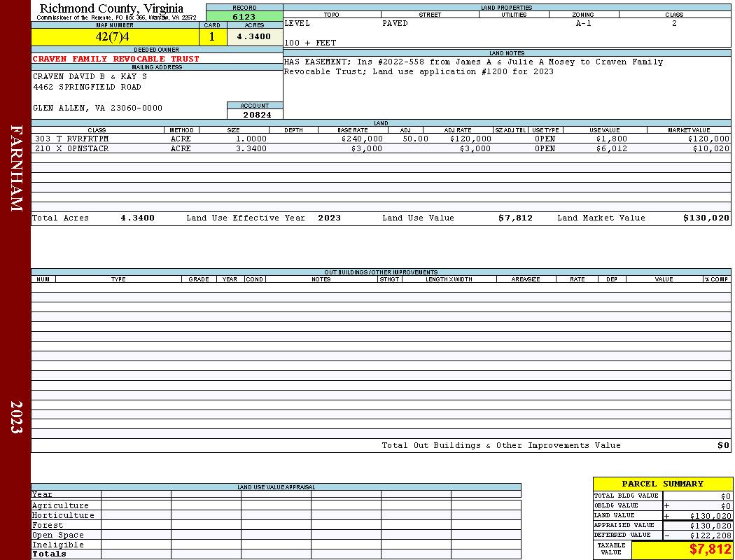Click the Open Space row label
Image resolution: width=735 pixels, height=560 pixels.
coord(57,535)
